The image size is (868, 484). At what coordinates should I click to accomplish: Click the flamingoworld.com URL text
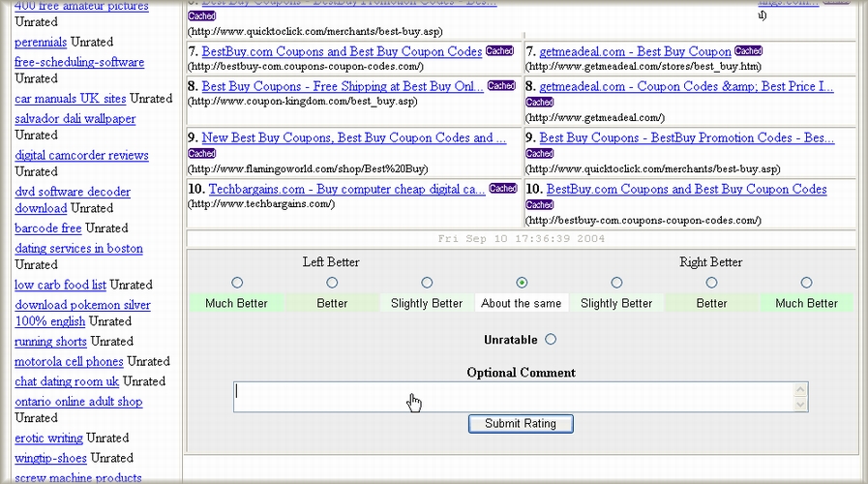308,168
